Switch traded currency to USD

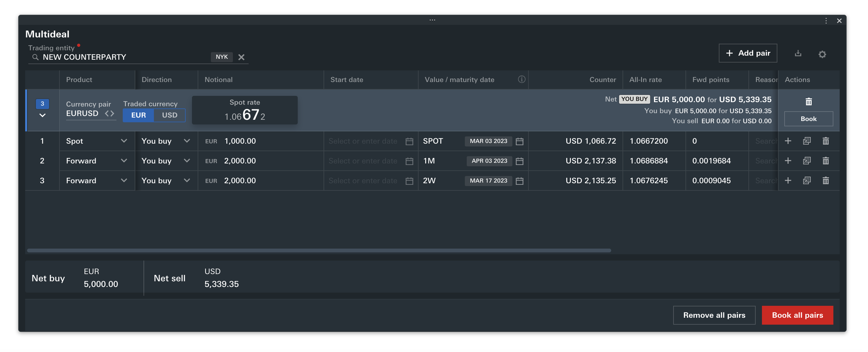(x=170, y=115)
